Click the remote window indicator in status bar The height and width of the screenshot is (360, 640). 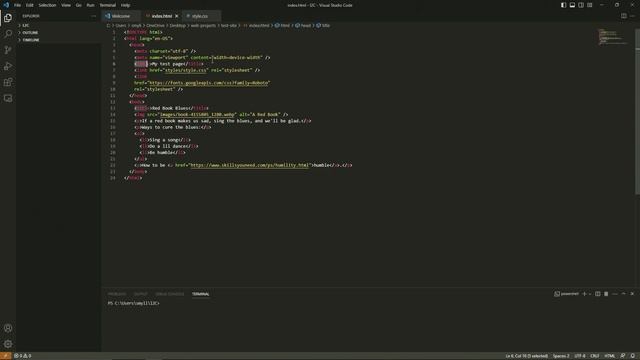click(5, 356)
